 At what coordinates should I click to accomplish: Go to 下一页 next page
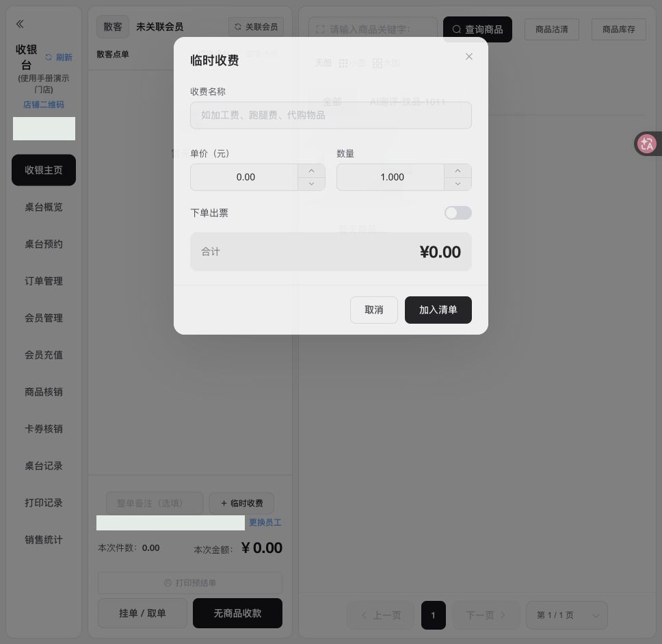pos(486,615)
